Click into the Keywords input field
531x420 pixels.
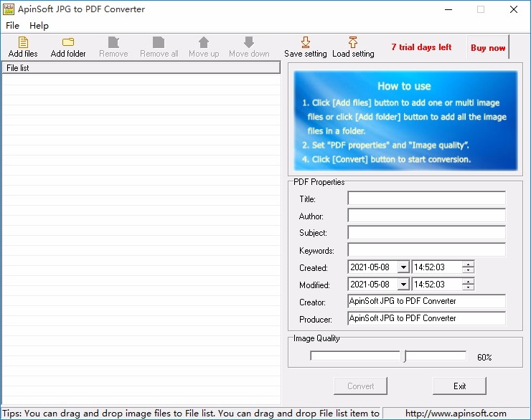click(x=426, y=250)
